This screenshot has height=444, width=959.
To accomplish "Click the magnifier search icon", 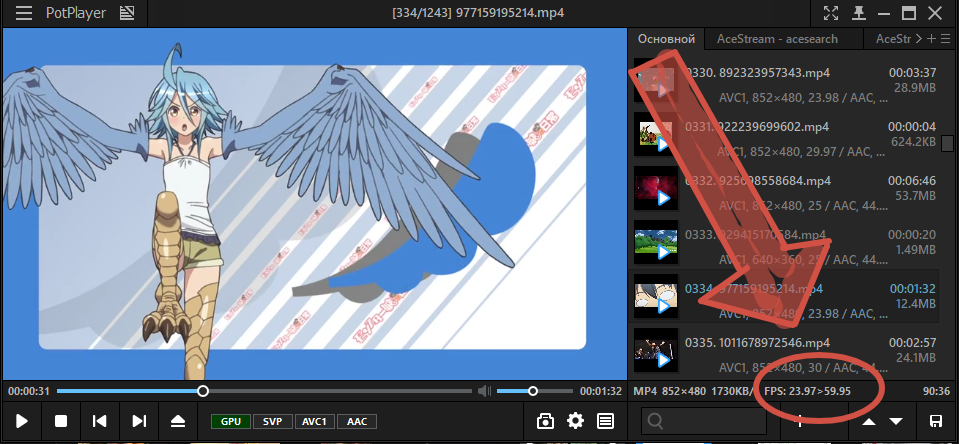I will pos(656,421).
